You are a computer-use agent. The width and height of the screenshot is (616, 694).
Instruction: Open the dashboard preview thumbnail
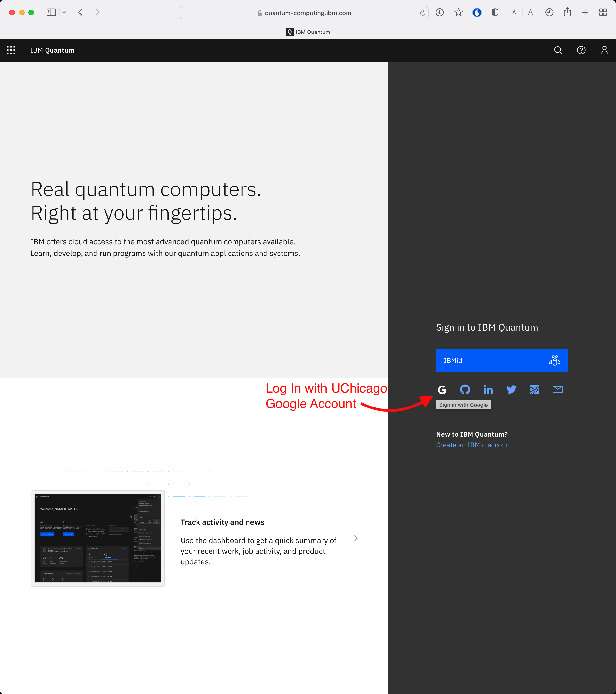point(98,538)
